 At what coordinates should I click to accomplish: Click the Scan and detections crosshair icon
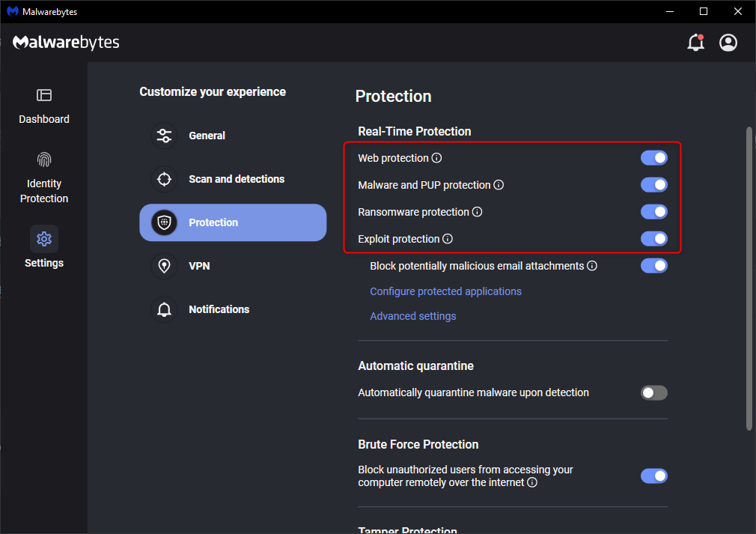[x=164, y=179]
